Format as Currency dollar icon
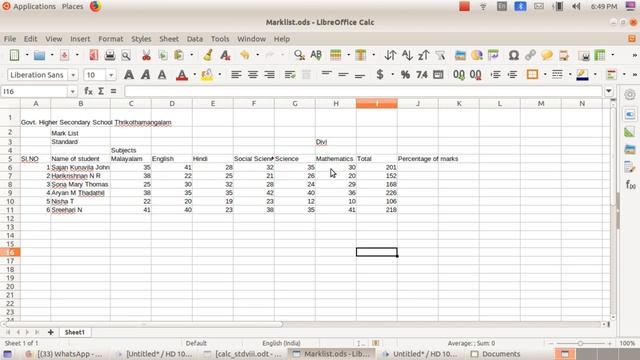This screenshot has height=360, width=640. coord(380,75)
